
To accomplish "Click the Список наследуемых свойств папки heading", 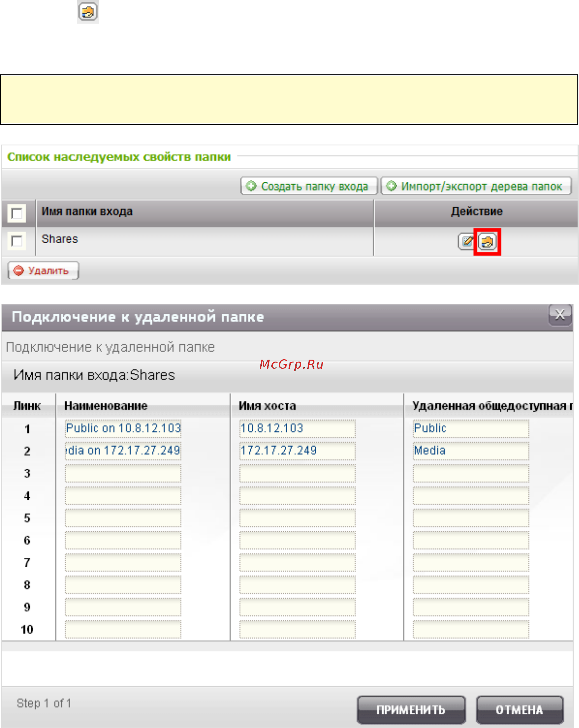I will pyautogui.click(x=119, y=157).
